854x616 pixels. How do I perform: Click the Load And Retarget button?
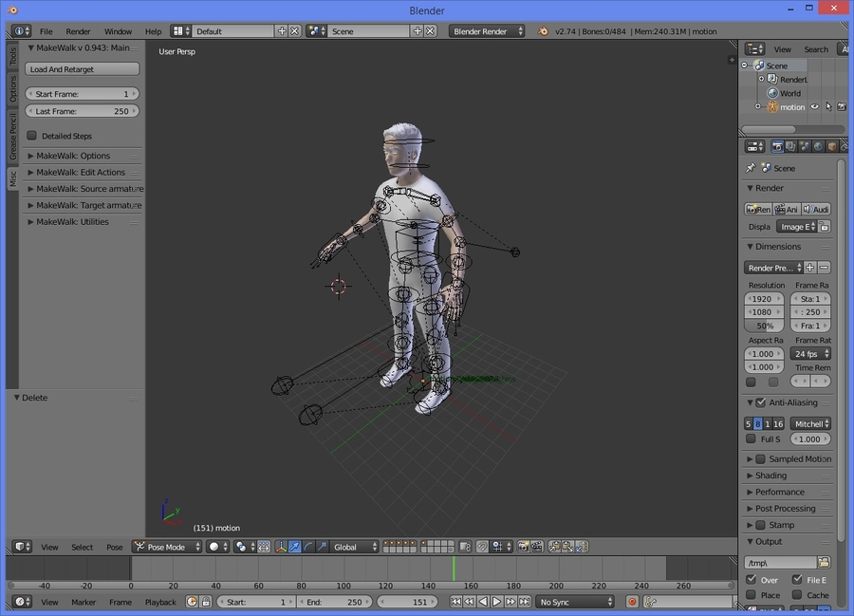point(83,69)
